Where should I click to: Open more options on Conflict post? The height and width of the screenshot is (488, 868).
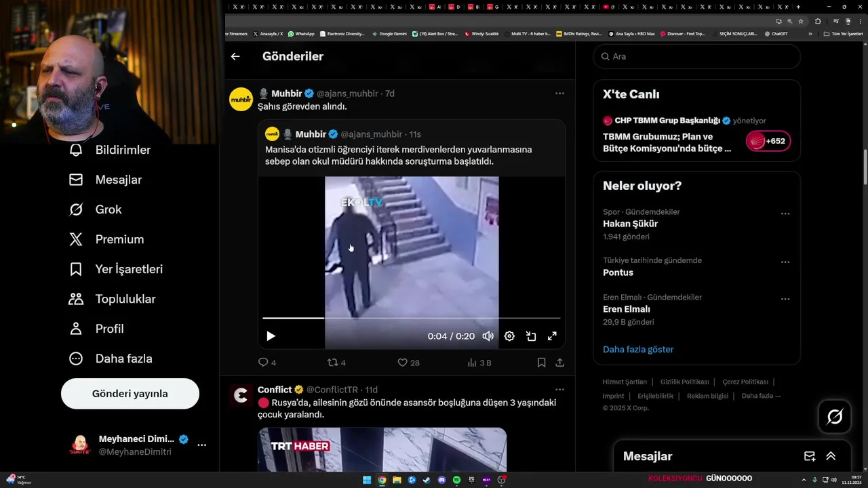[559, 390]
